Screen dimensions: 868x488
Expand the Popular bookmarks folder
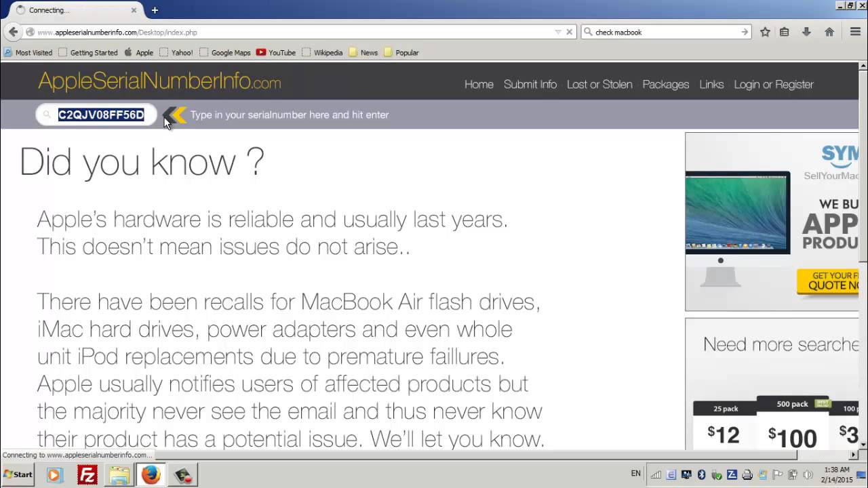point(401,52)
